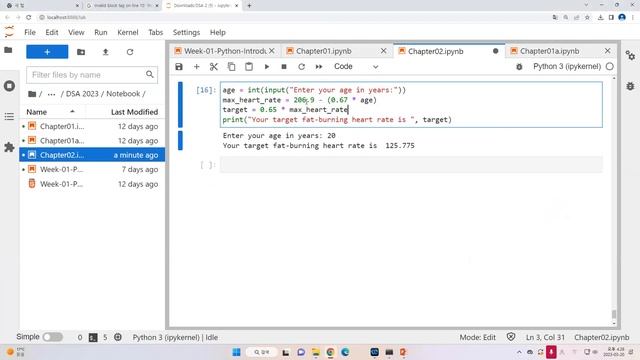The width and height of the screenshot is (640, 360).
Task: Click the browser reload button
Action: point(29,18)
